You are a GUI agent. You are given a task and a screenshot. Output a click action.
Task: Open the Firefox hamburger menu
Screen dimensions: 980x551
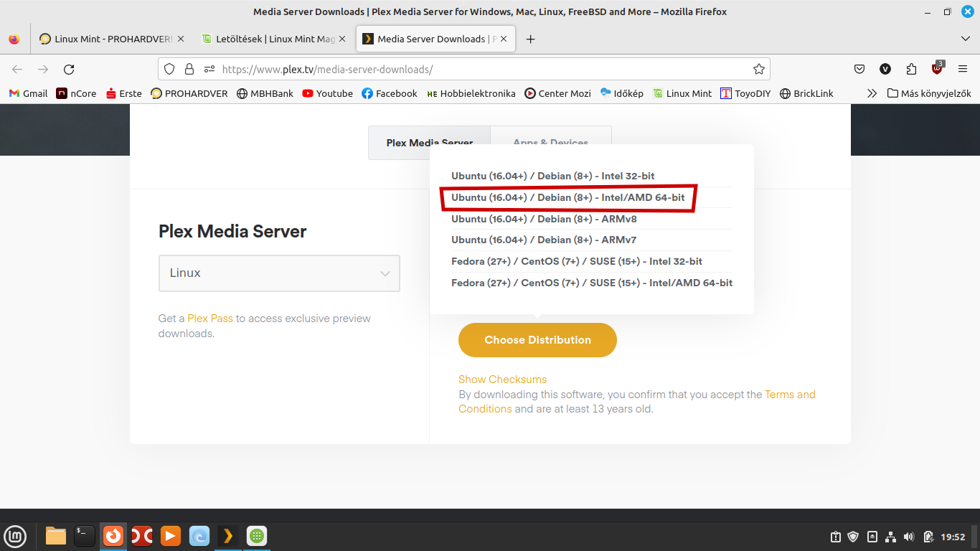click(963, 70)
